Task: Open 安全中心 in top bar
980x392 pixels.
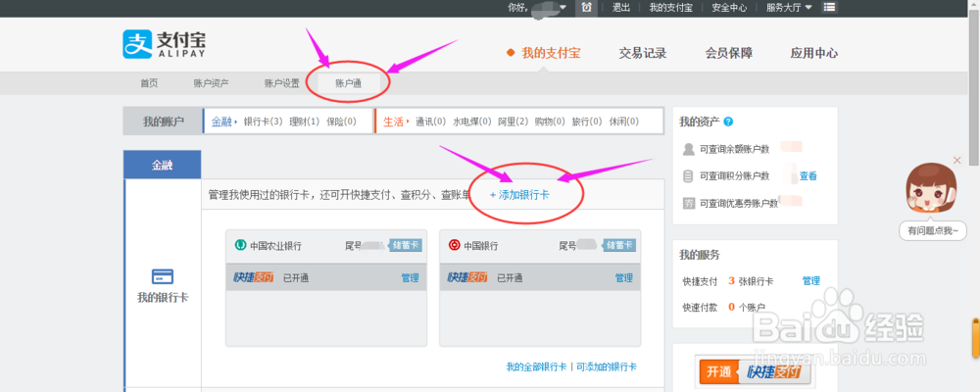Action: [729, 8]
